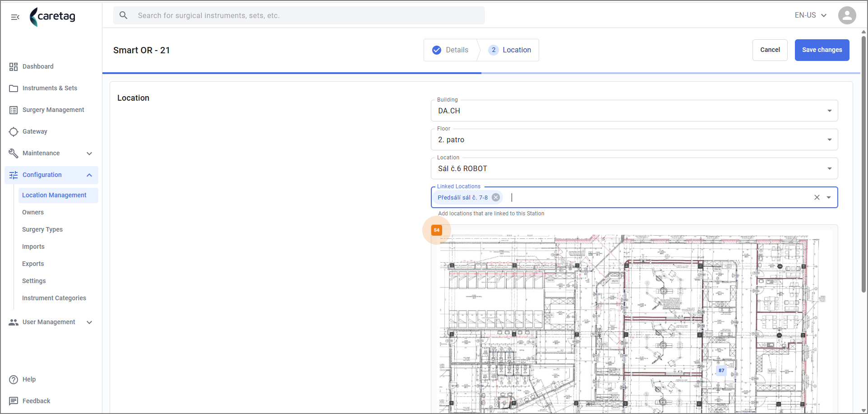Click the Dashboard grid icon
This screenshot has height=414, width=868.
tap(14, 67)
